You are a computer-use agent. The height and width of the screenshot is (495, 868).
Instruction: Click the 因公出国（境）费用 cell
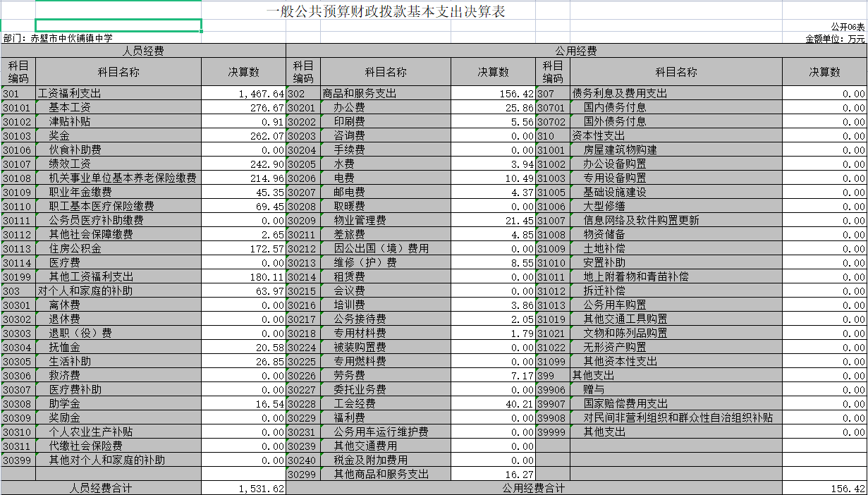386,248
